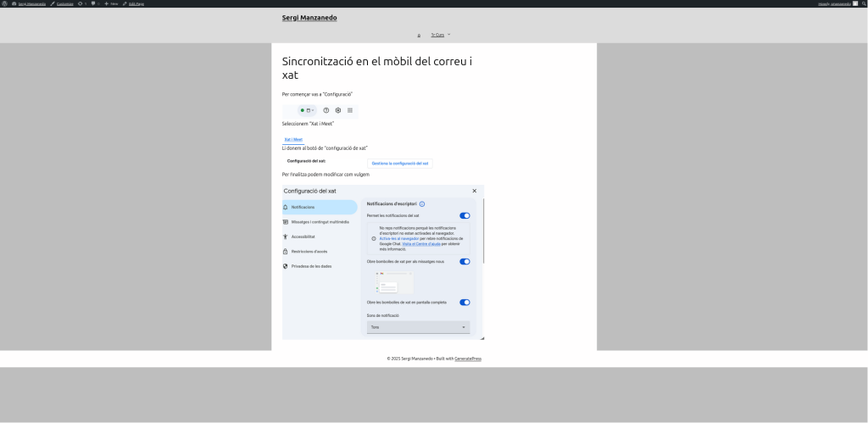The image size is (868, 423).
Task: Click the GeneratePress footer link
Action: click(468, 359)
